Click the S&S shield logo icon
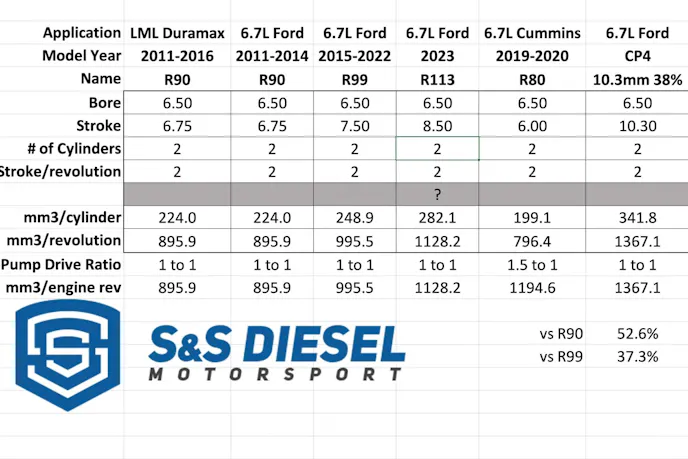This screenshot has width=688, height=459. coord(68,356)
